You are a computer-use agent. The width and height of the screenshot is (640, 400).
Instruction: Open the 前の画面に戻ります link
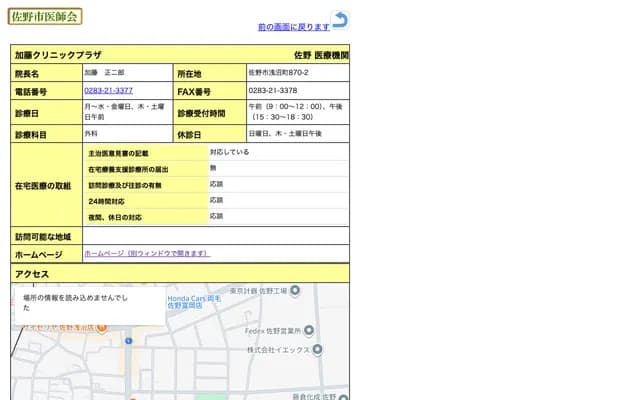[293, 27]
